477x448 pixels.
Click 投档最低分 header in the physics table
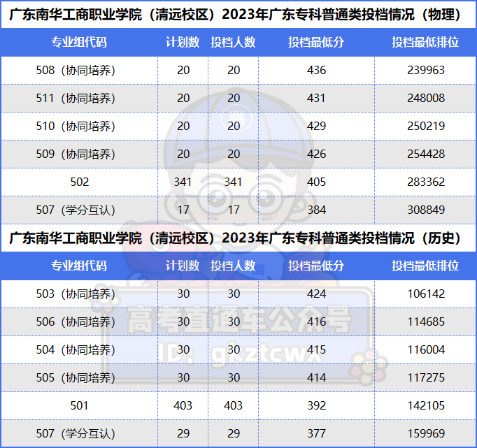(316, 42)
